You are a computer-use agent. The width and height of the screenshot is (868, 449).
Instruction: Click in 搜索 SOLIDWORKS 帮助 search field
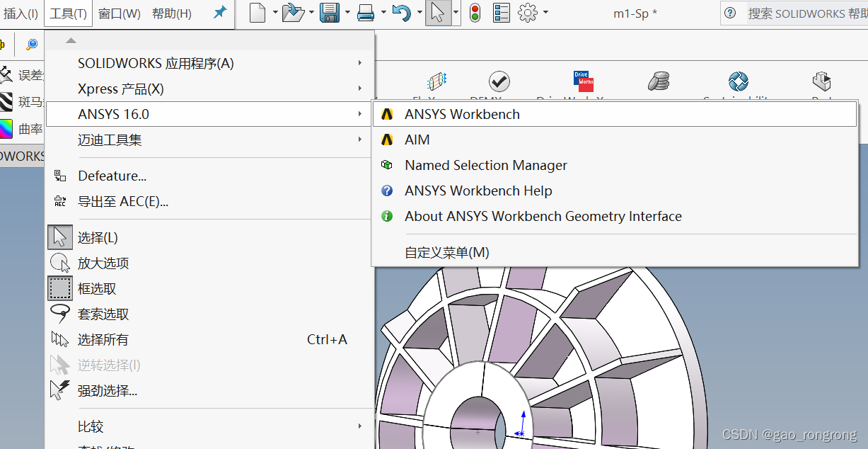(x=806, y=13)
